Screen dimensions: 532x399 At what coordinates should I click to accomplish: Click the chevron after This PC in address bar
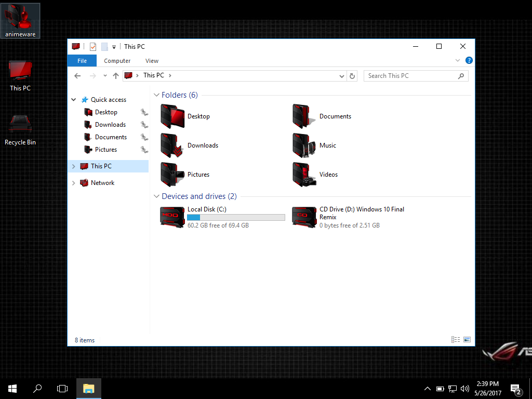tap(170, 75)
